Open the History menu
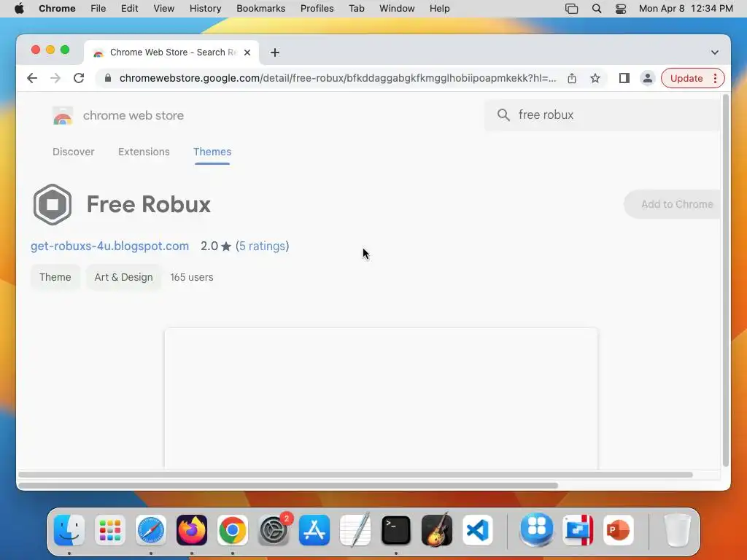 click(x=205, y=9)
